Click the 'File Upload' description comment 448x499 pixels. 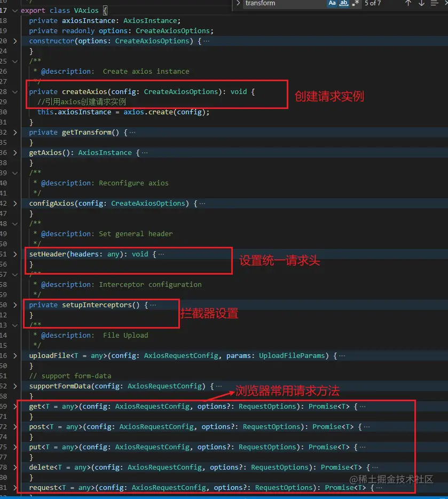pos(125,336)
